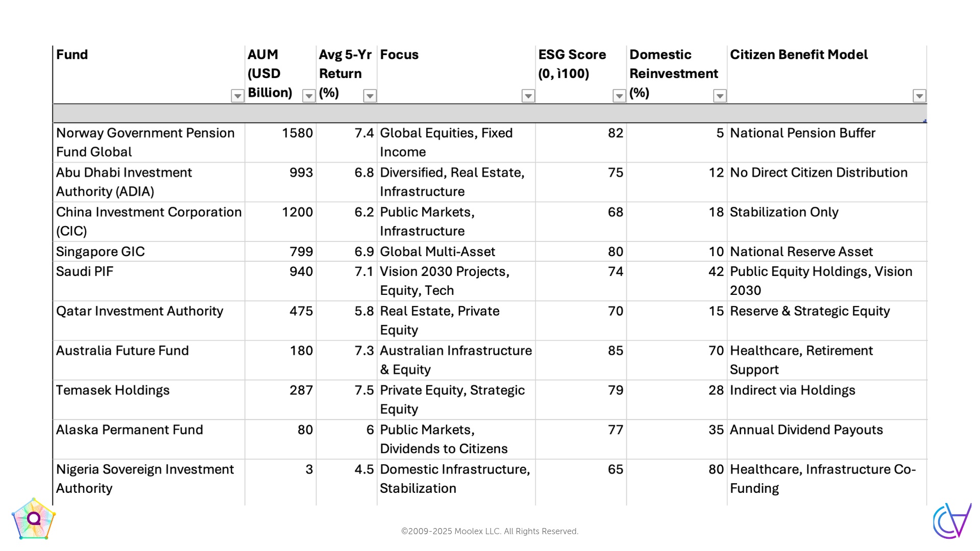Open the AUM column filter dropdown
The width and height of the screenshot is (980, 551).
(x=309, y=96)
